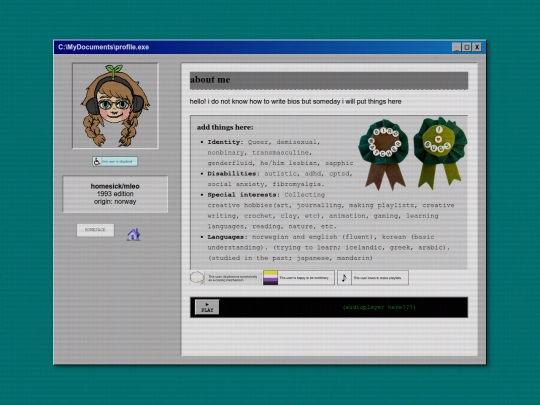Close the profile.exe window

click(x=477, y=47)
